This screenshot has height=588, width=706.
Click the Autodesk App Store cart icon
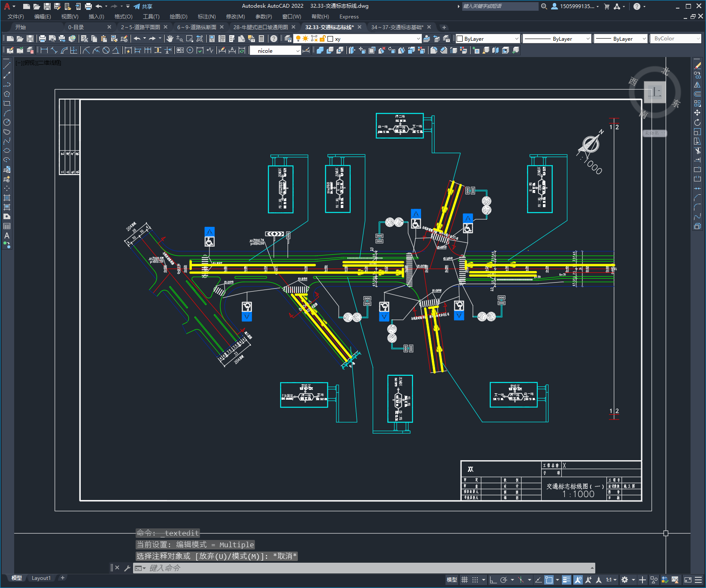point(607,6)
